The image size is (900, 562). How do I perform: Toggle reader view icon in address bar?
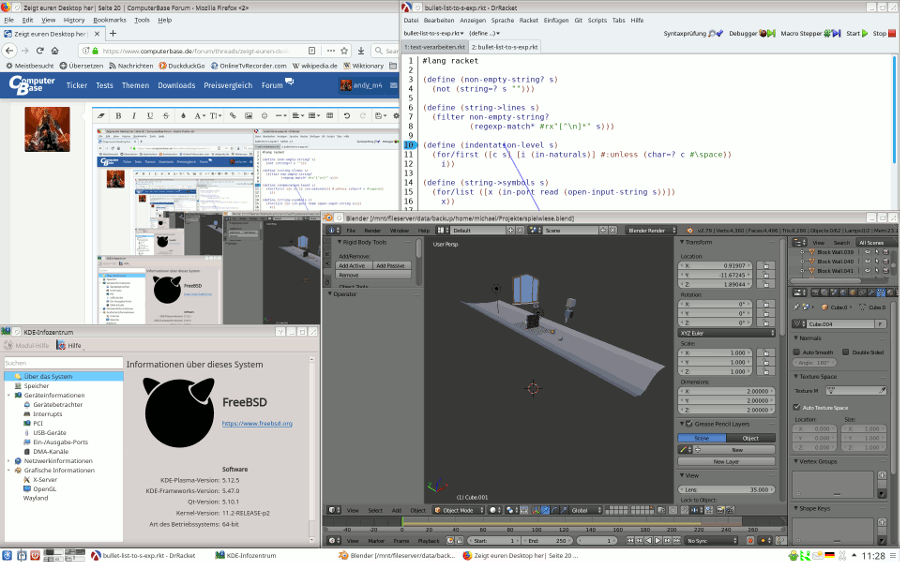point(311,51)
